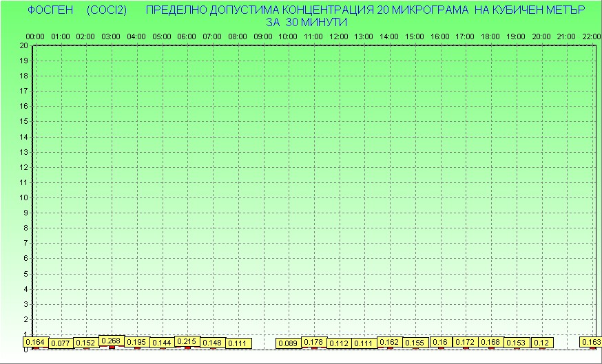This screenshot has width=602, height=364.
Task: Select the 0.163 data label at 22:00
Action: [591, 342]
